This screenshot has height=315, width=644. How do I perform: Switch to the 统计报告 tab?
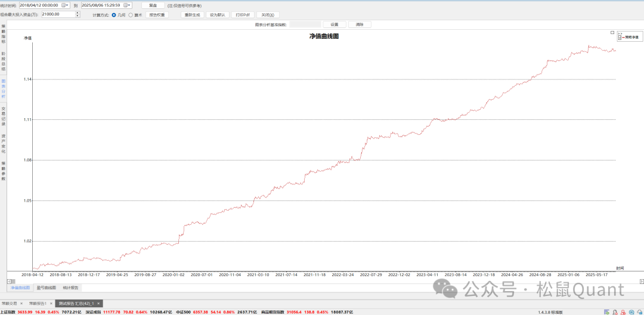coord(71,288)
